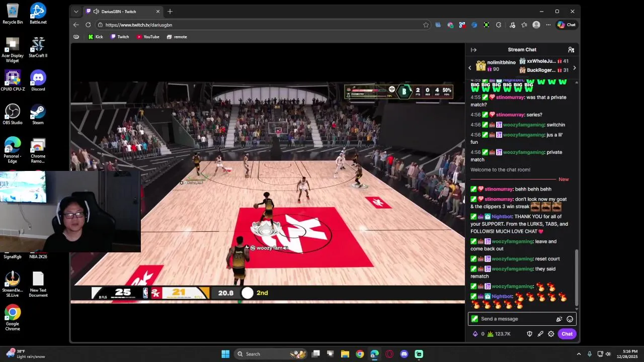Open the Favorites list toolbar icon
644x362 pixels.
(x=524, y=25)
